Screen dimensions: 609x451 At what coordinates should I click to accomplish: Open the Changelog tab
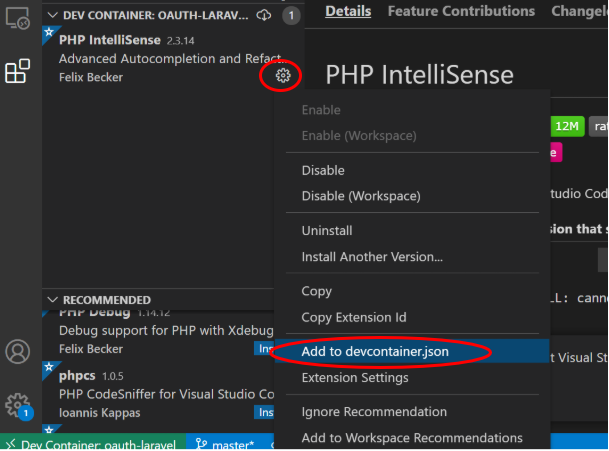click(x=579, y=11)
